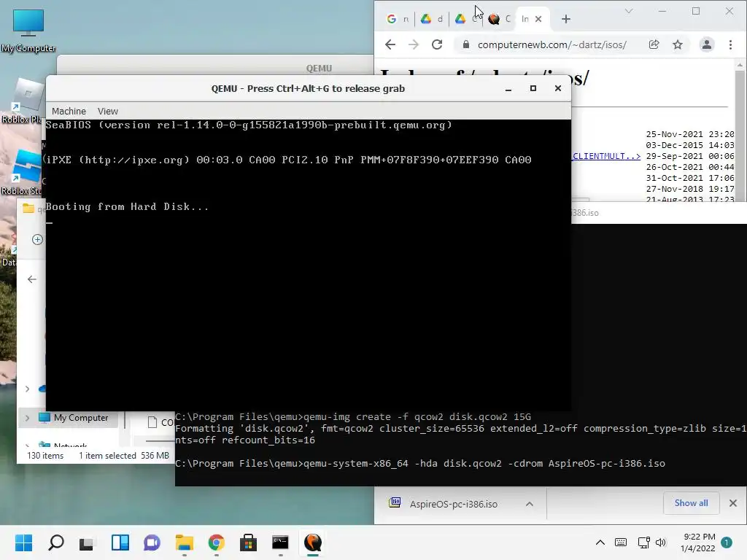Image resolution: width=747 pixels, height=560 pixels.
Task: Close the active Index tab in Chrome
Action: [x=538, y=19]
